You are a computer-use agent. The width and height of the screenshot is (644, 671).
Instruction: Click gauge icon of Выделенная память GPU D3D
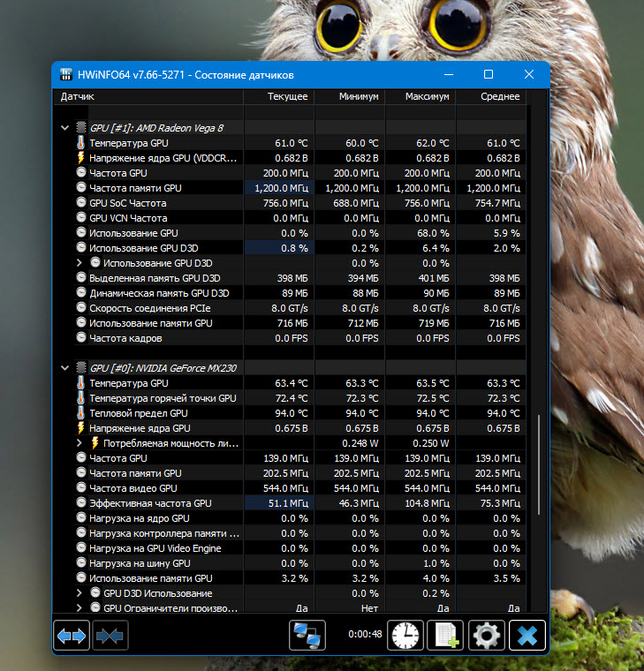(81, 277)
